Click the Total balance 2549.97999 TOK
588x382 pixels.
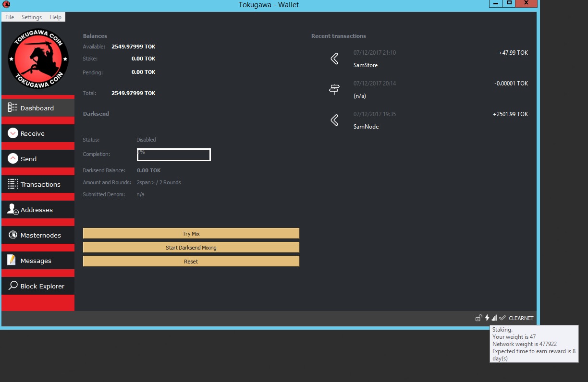(x=134, y=93)
